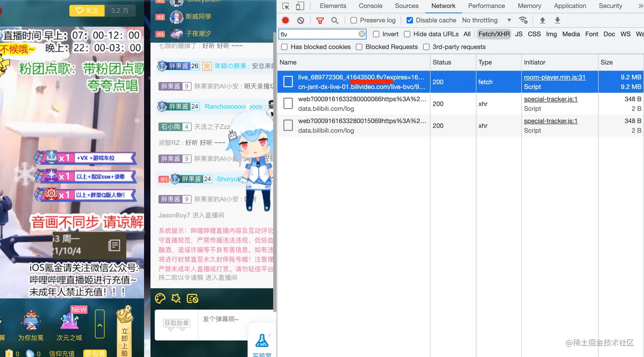Viewport: 644px width, 357px height.
Task: Open the chat palette style icon
Action: (x=160, y=299)
